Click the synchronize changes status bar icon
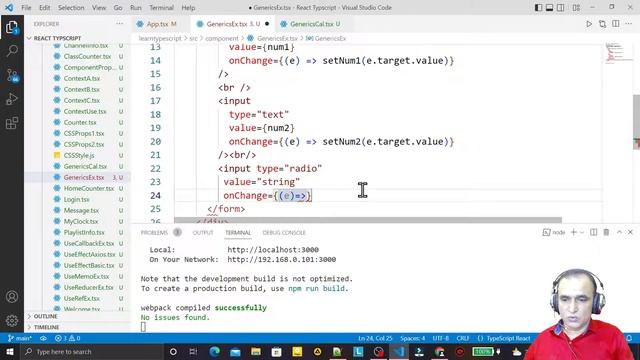This screenshot has height=360, width=640. point(43,338)
